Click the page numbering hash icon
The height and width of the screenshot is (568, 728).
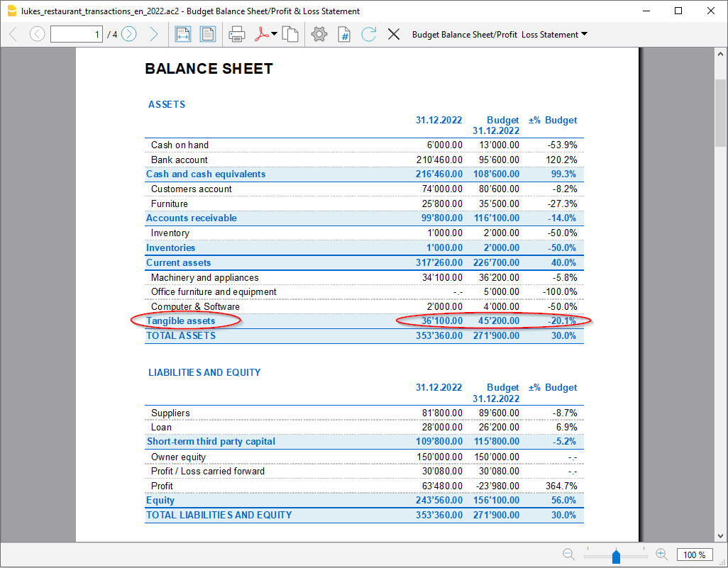pos(344,34)
